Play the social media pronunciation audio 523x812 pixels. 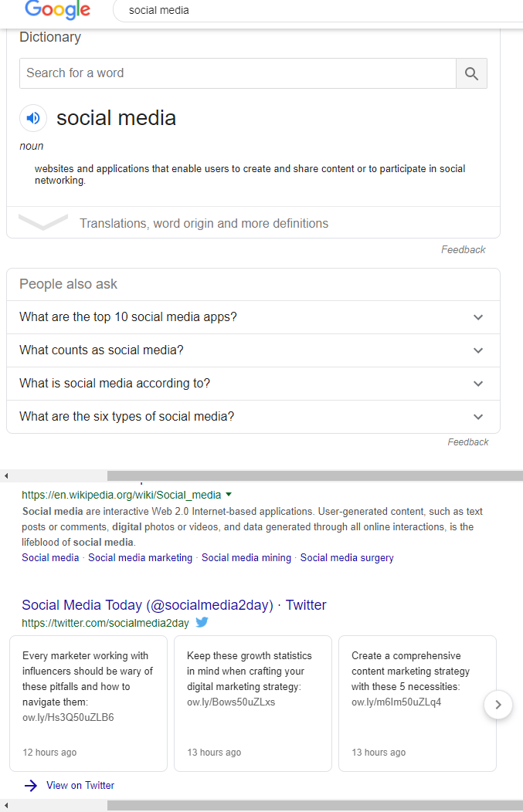tap(33, 118)
